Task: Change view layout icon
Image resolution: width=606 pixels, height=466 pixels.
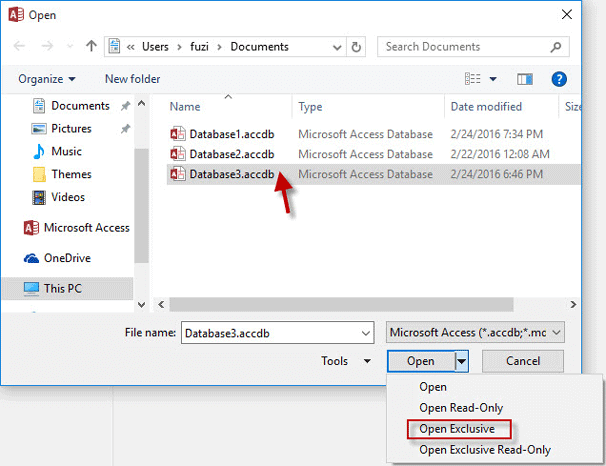Action: pos(473,79)
